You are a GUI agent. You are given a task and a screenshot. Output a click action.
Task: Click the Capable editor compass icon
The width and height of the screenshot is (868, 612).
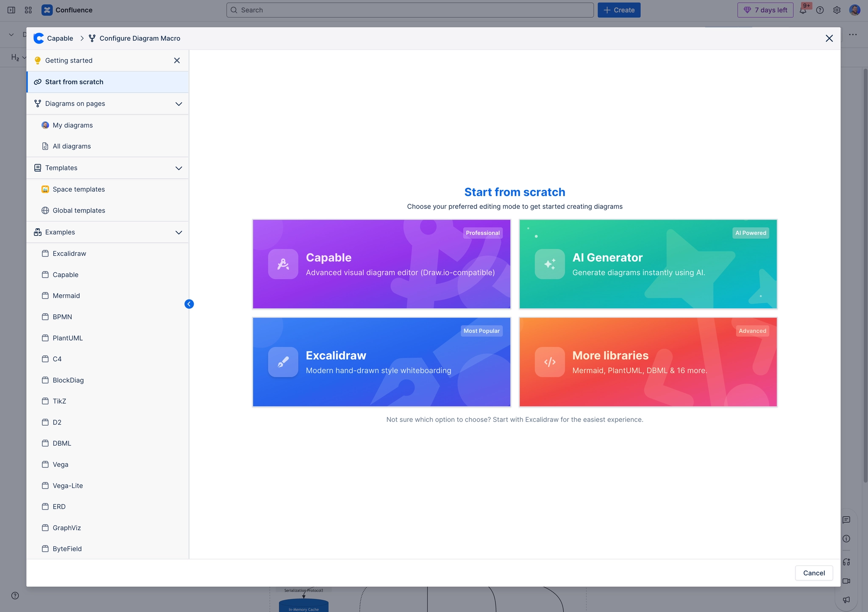click(x=283, y=264)
